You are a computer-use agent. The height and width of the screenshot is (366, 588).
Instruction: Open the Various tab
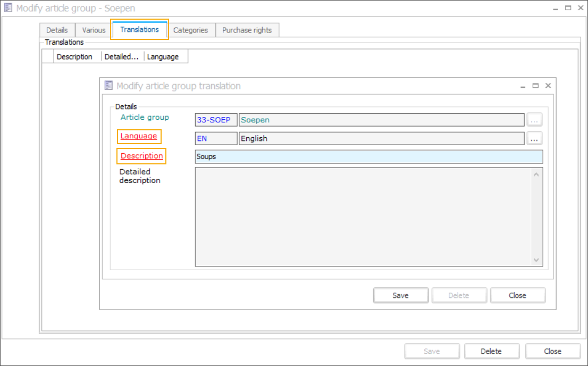(94, 30)
